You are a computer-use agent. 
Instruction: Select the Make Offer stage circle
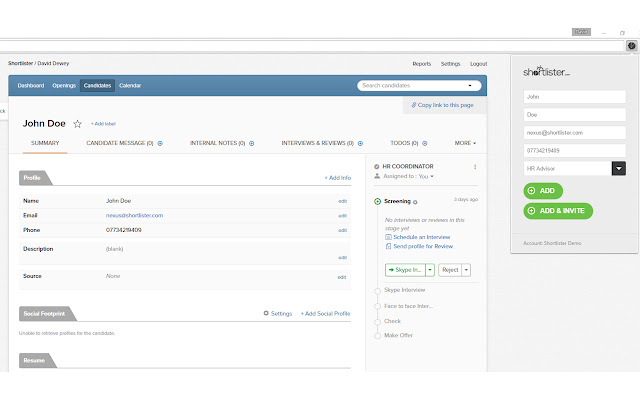377,336
